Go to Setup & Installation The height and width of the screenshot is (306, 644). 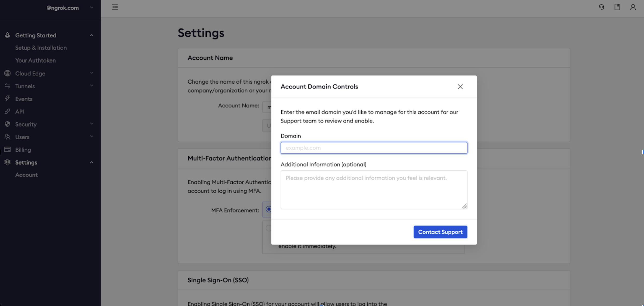coord(40,48)
